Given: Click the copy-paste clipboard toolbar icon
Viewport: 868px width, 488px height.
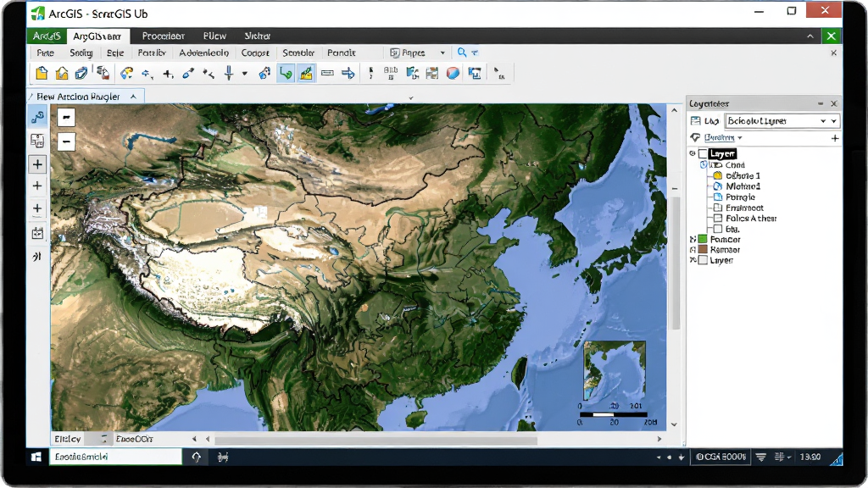Looking at the screenshot, I should [x=103, y=73].
